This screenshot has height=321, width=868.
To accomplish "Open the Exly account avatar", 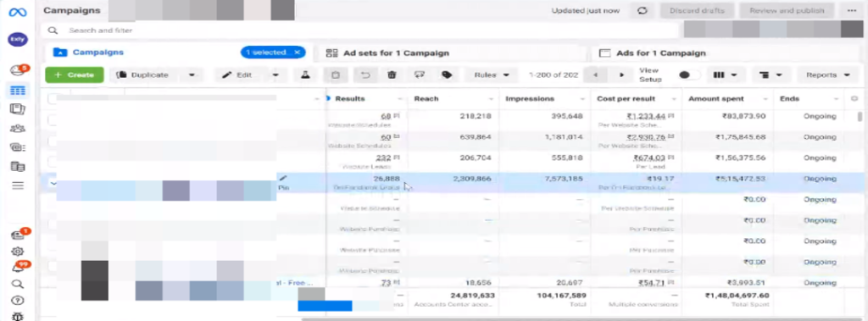I will (x=18, y=40).
